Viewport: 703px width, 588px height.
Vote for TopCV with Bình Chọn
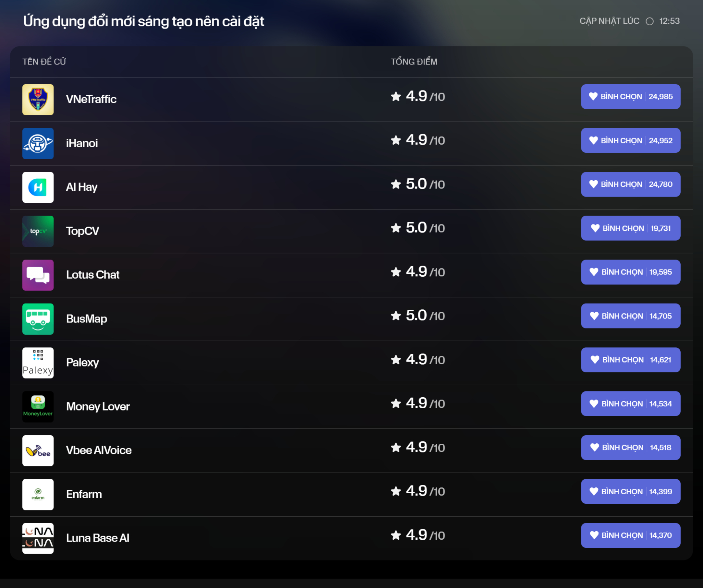[631, 228]
